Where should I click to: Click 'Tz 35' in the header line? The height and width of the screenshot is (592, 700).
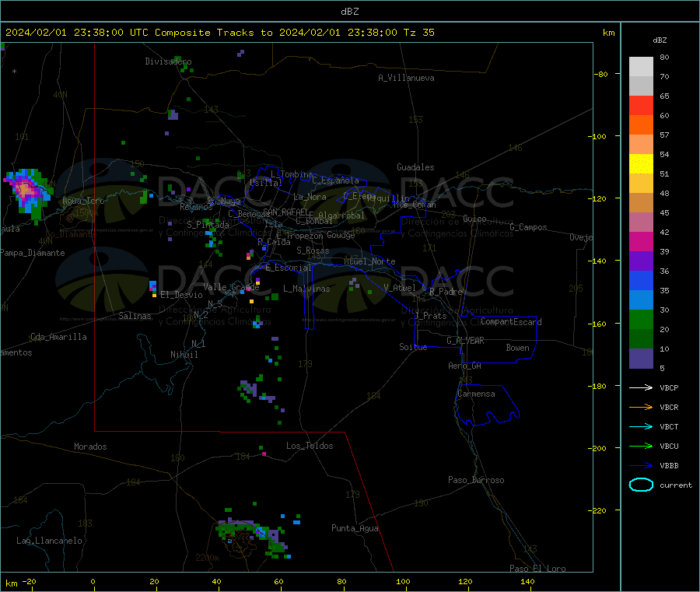coord(418,33)
